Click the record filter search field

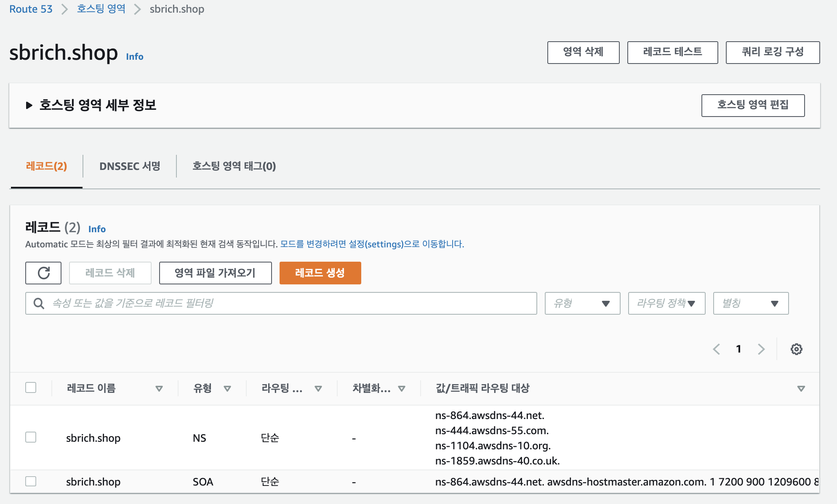click(291, 303)
